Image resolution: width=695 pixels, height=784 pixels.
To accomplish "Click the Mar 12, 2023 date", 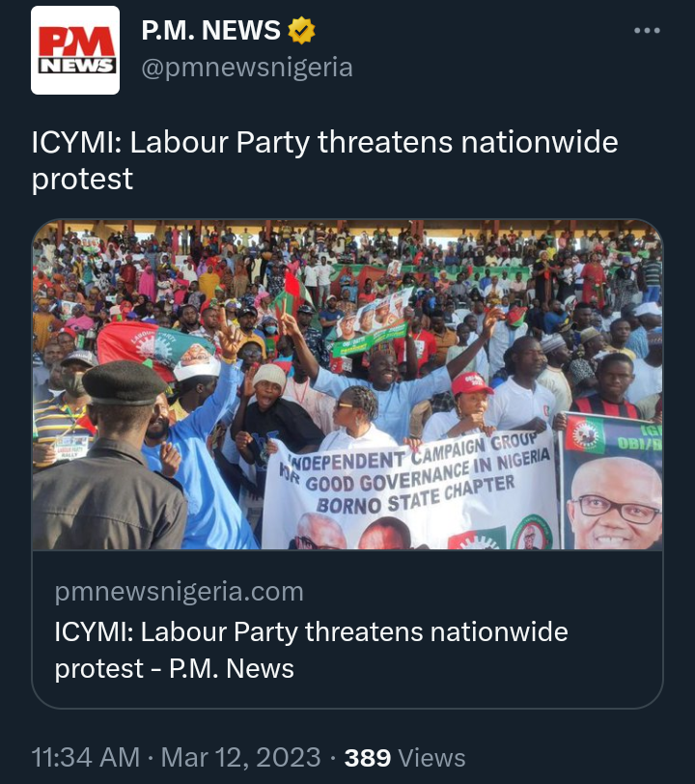I will 240,757.
